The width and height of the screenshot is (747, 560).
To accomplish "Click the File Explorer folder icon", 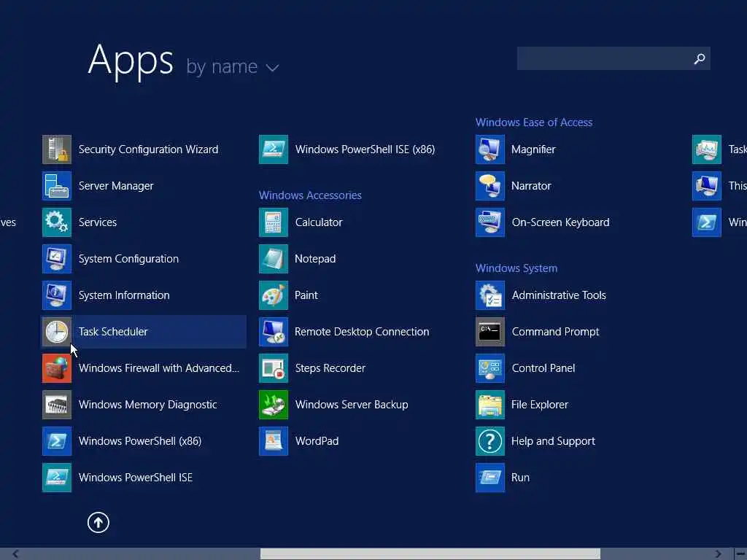I will [490, 404].
